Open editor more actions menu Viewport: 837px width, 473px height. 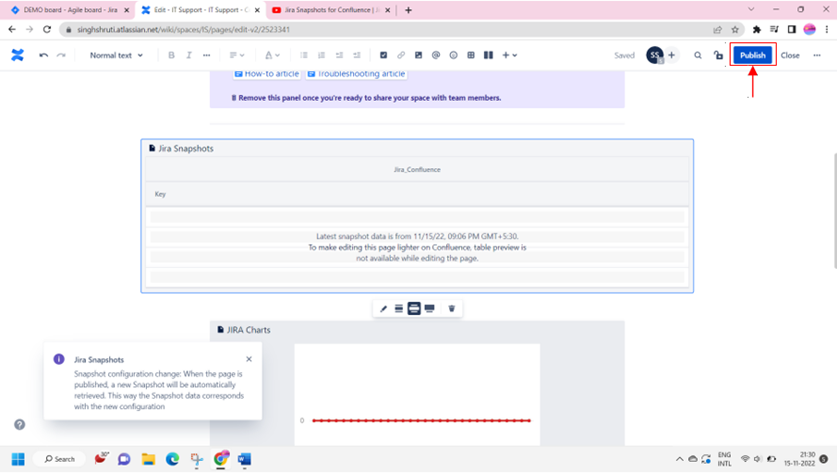[817, 55]
